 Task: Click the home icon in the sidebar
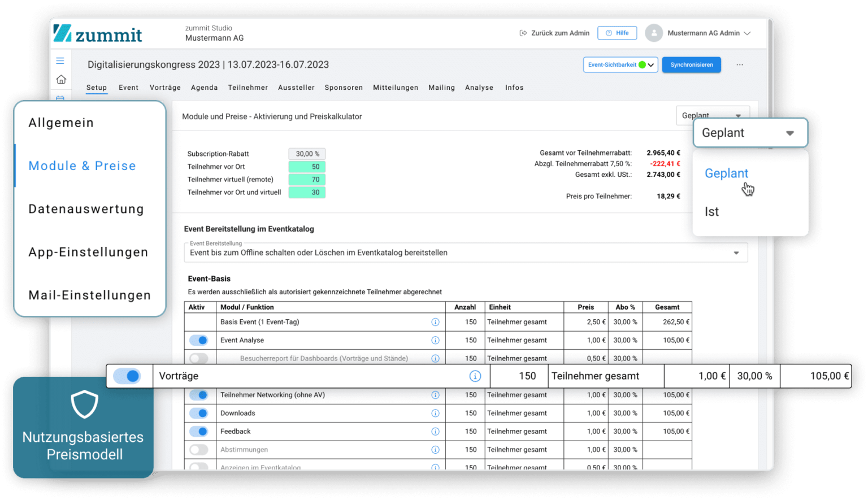(x=60, y=80)
